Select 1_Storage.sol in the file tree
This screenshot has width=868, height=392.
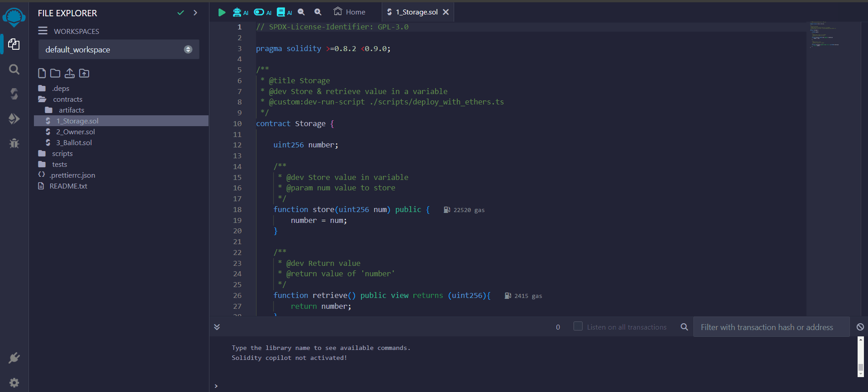[x=121, y=121]
